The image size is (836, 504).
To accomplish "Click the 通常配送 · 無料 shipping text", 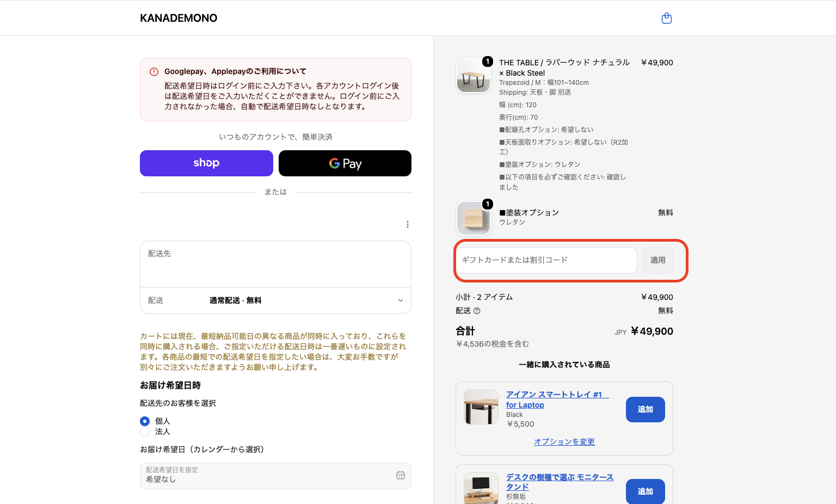I will (236, 300).
